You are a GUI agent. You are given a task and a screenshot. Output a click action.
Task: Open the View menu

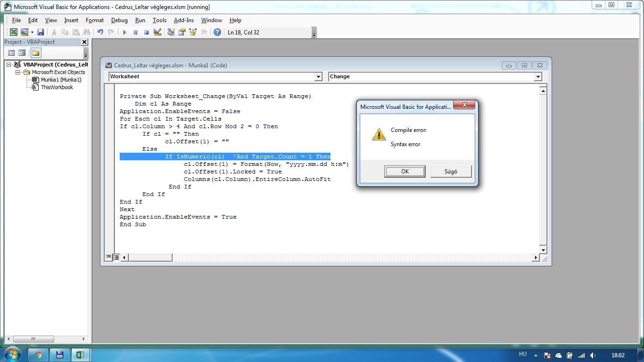point(51,20)
